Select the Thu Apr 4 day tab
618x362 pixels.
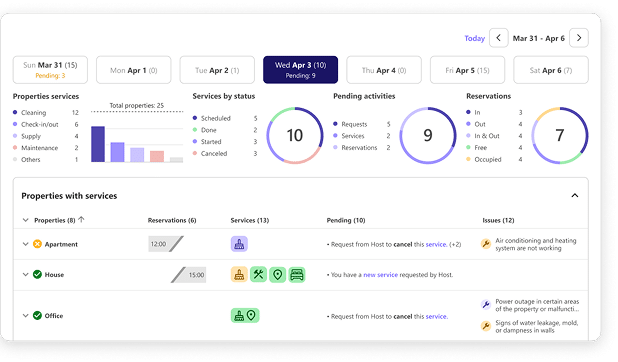pos(384,70)
